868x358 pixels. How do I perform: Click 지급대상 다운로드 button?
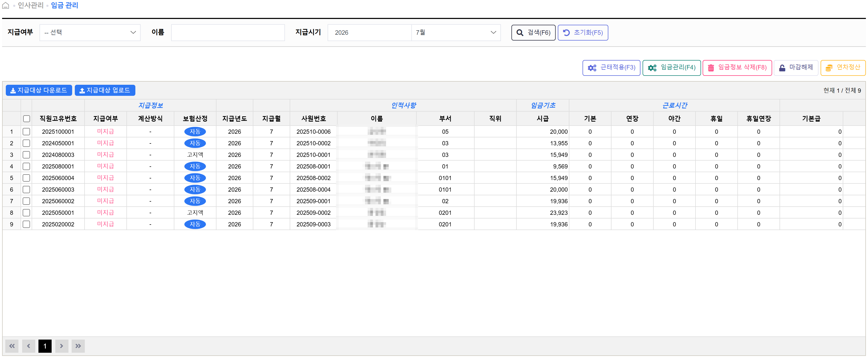(x=39, y=90)
